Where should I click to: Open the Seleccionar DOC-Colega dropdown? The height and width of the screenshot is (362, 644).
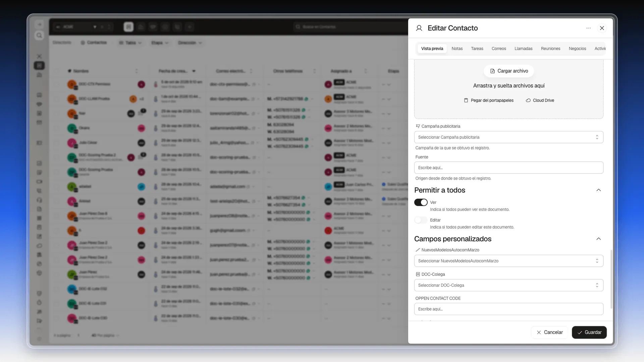508,285
